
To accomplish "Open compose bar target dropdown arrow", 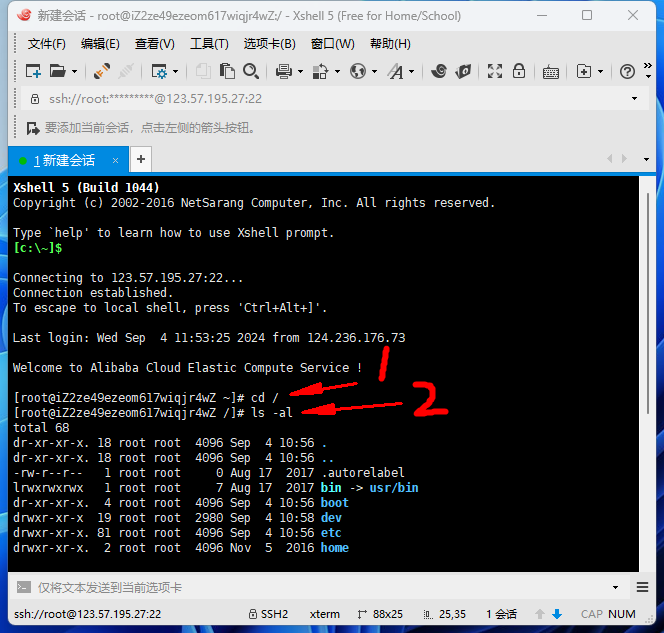I will pos(615,587).
